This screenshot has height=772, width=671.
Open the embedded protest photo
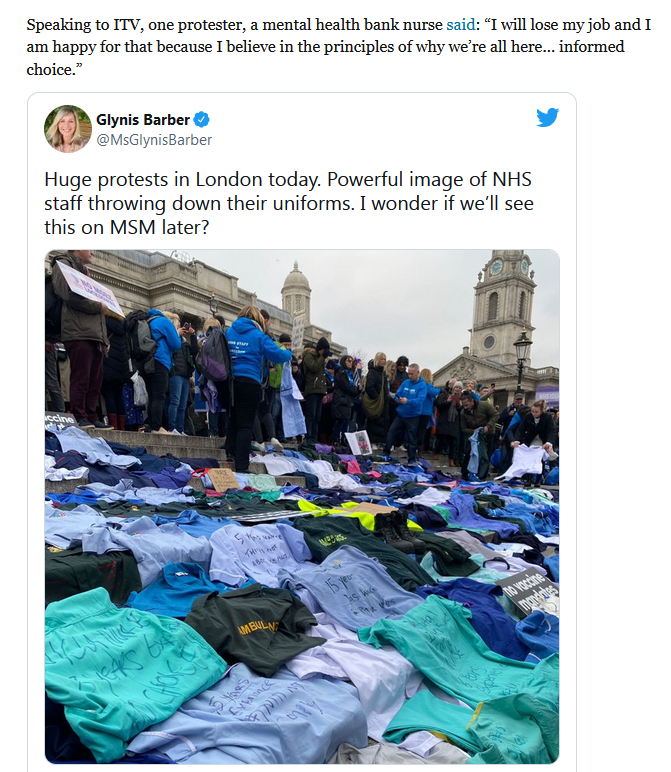(302, 507)
